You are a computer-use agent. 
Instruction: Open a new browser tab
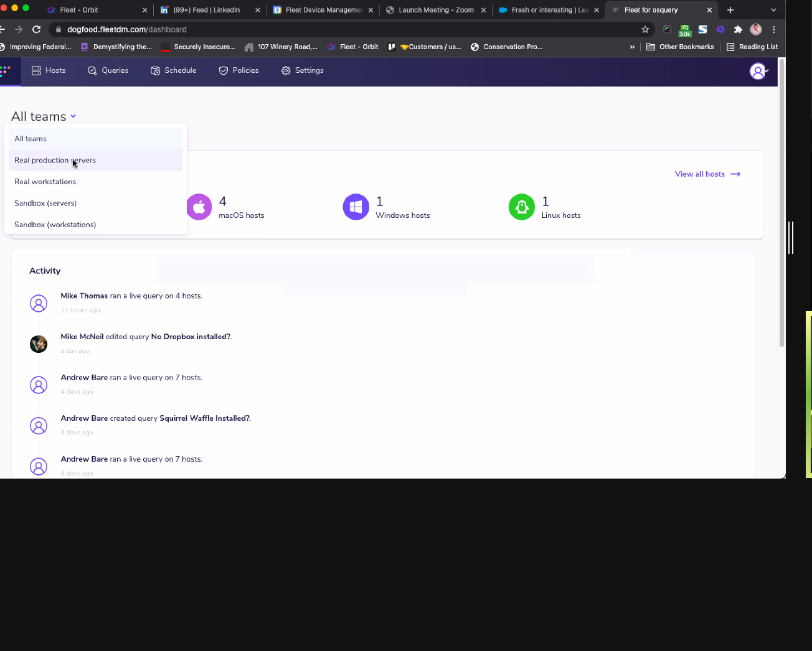coord(730,10)
